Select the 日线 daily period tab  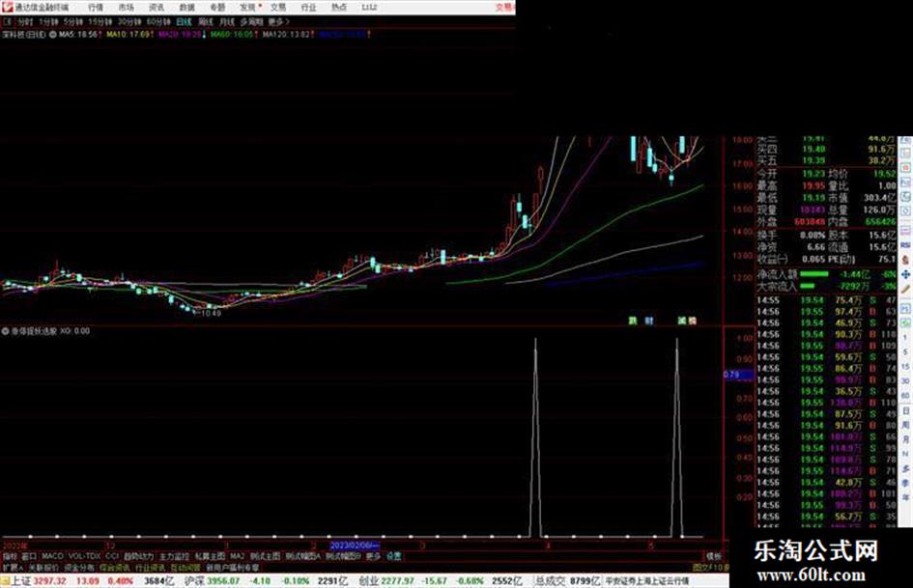184,21
